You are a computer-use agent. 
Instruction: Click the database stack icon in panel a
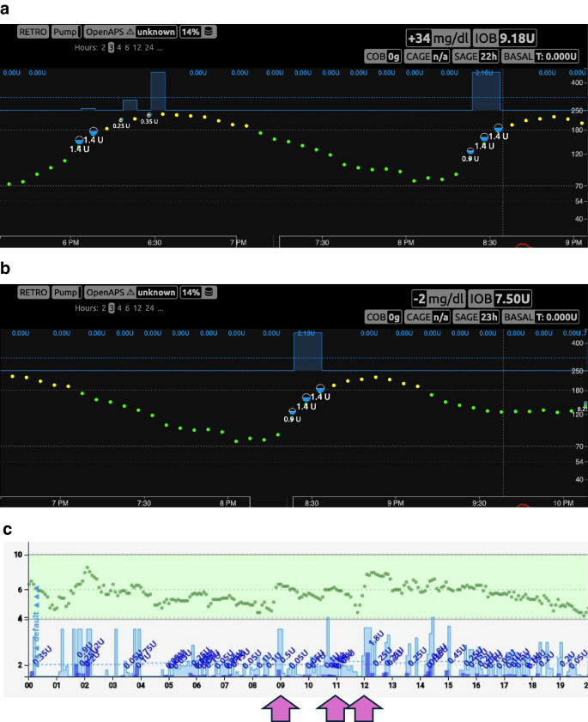[x=209, y=32]
